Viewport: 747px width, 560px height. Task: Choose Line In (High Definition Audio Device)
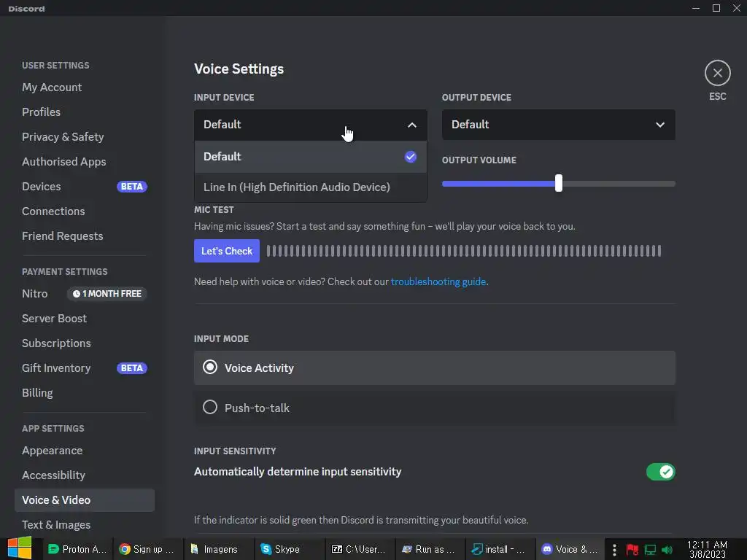click(311, 187)
